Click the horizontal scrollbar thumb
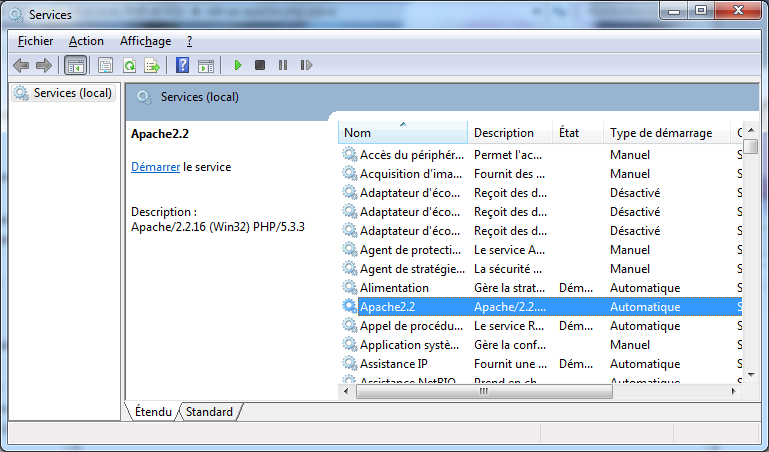Viewport: 769px width, 452px height. click(x=484, y=391)
